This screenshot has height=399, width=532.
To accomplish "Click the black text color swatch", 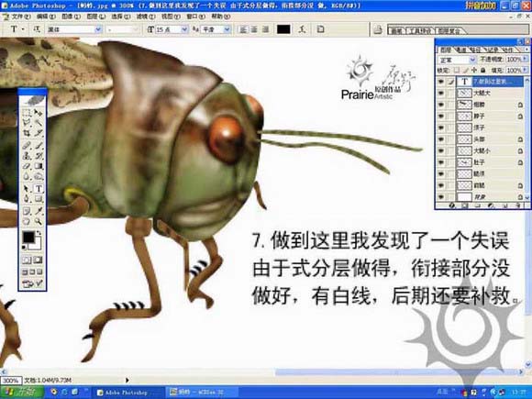I will point(283,29).
